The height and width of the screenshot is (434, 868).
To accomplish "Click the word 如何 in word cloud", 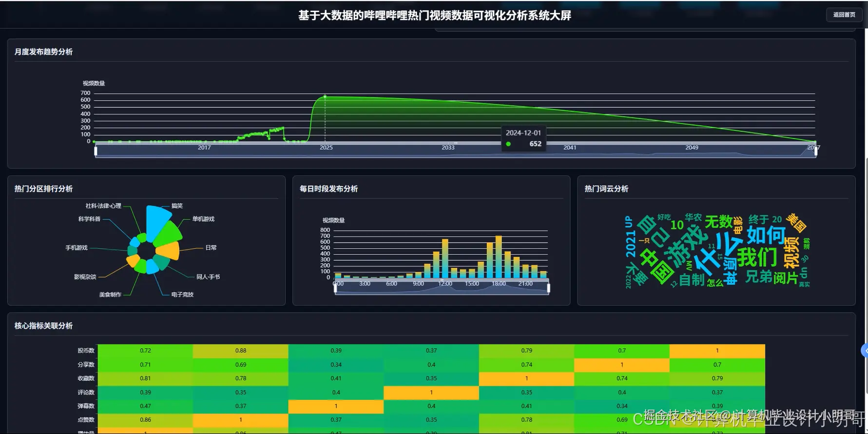I will (766, 235).
